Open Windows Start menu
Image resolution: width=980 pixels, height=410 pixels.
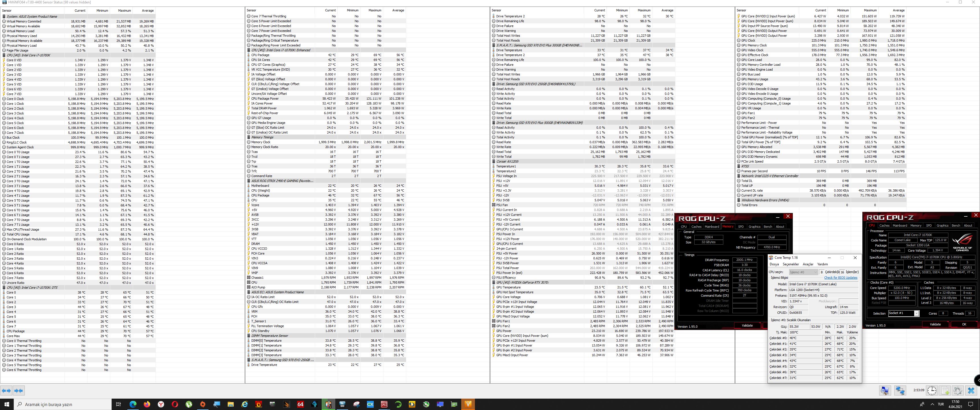(7, 404)
